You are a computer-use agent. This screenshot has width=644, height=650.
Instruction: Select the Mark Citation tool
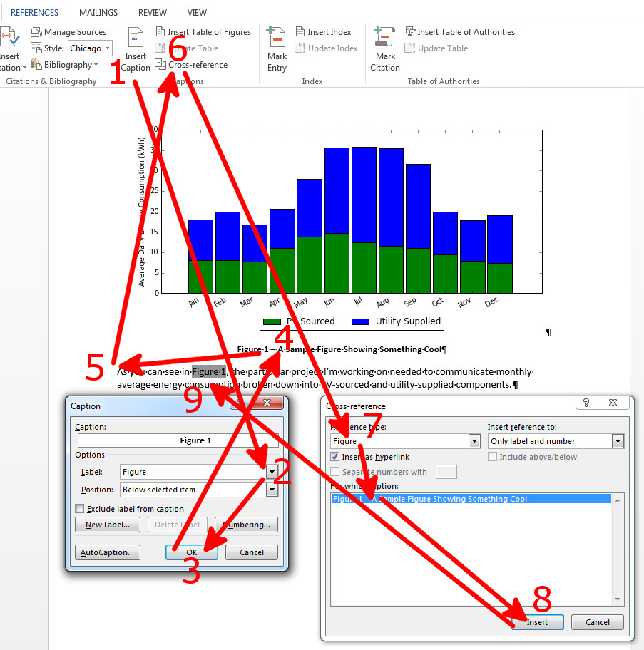[x=384, y=48]
